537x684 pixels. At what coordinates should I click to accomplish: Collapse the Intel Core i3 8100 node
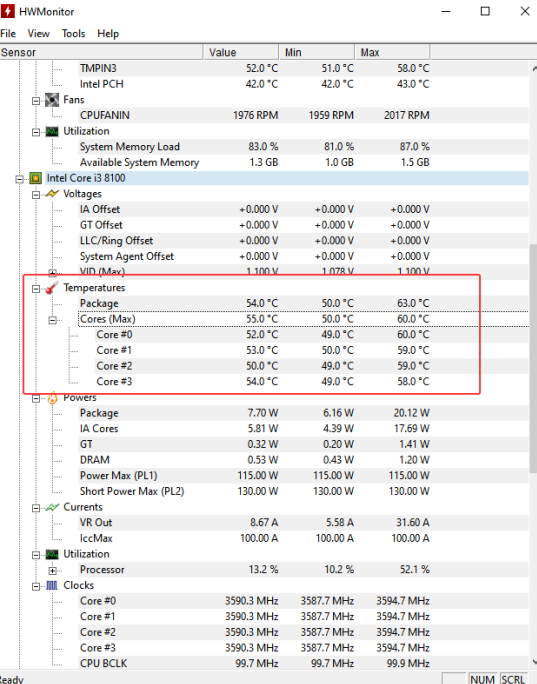[x=19, y=179]
